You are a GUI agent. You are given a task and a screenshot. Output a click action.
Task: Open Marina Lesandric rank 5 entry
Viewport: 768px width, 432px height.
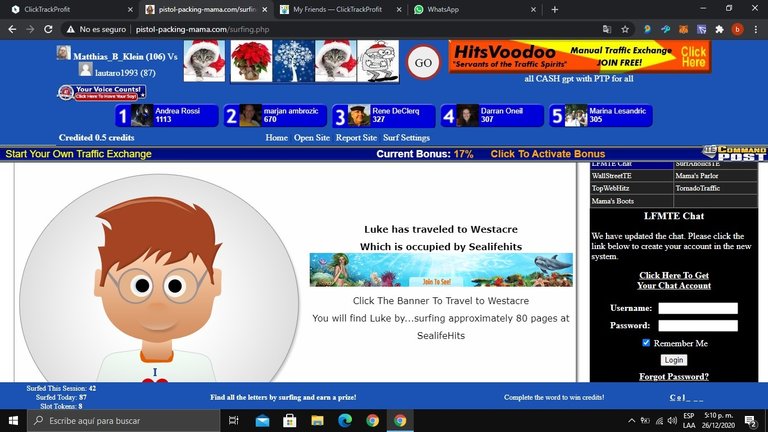[x=601, y=116]
